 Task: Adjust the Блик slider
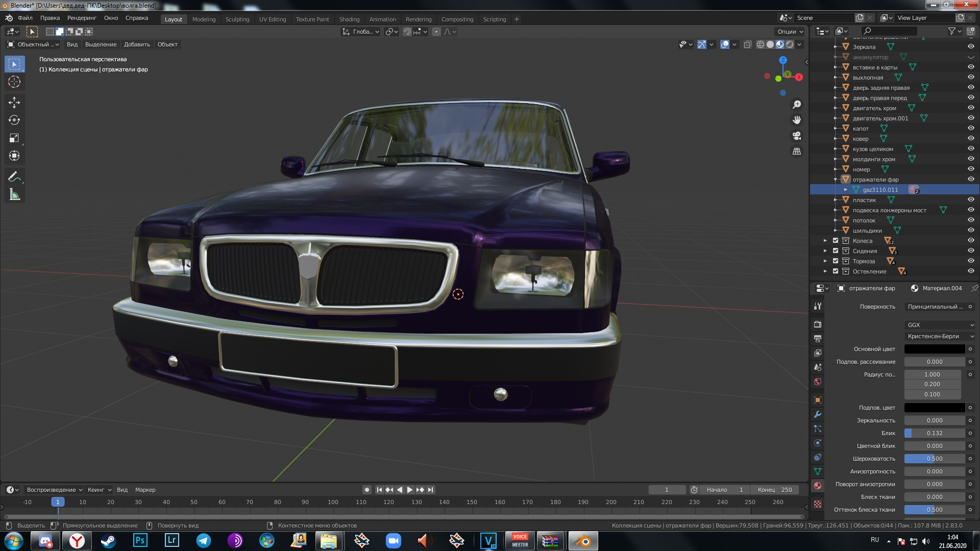935,434
